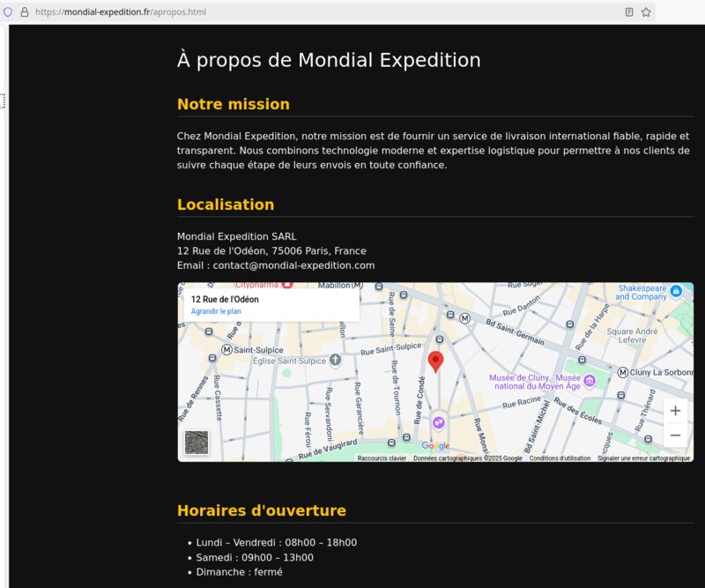
Task: Click purple theatre marker below the pin
Action: point(438,422)
